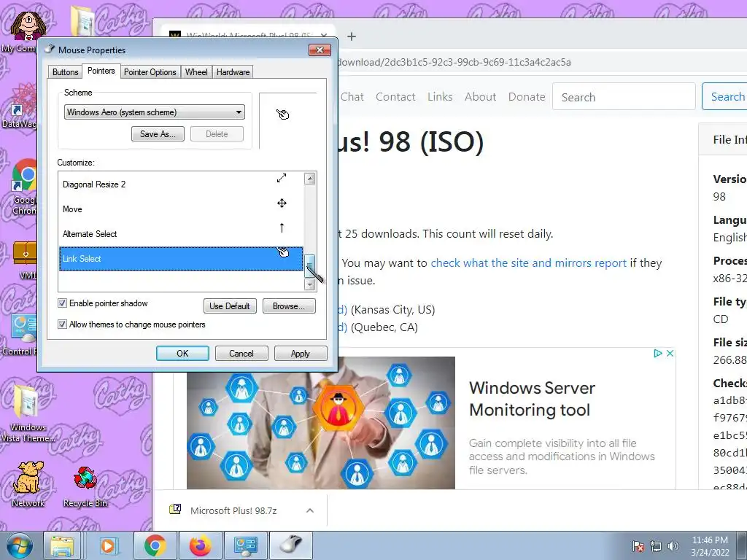Click the volume speaker tray icon
This screenshot has height=560, width=747.
[673, 546]
